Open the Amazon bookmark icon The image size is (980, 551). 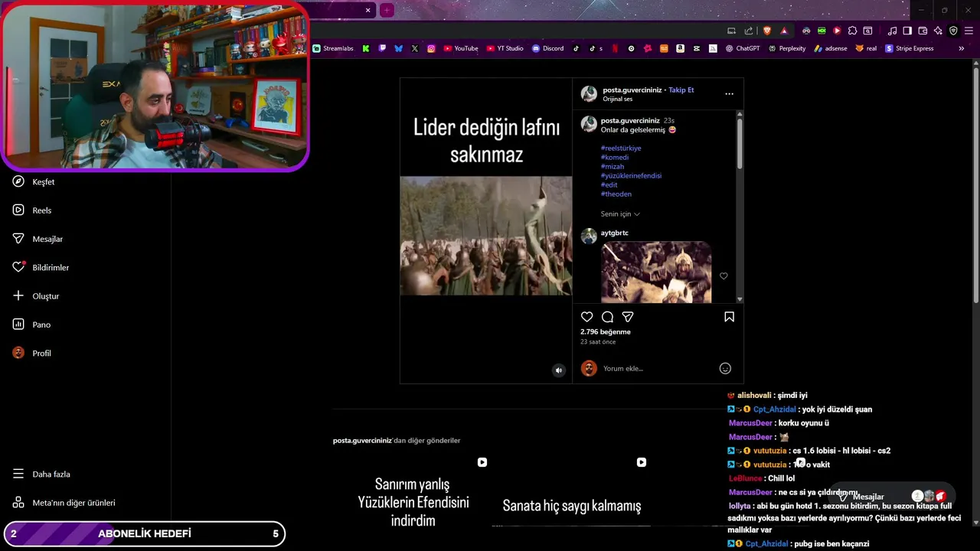680,48
